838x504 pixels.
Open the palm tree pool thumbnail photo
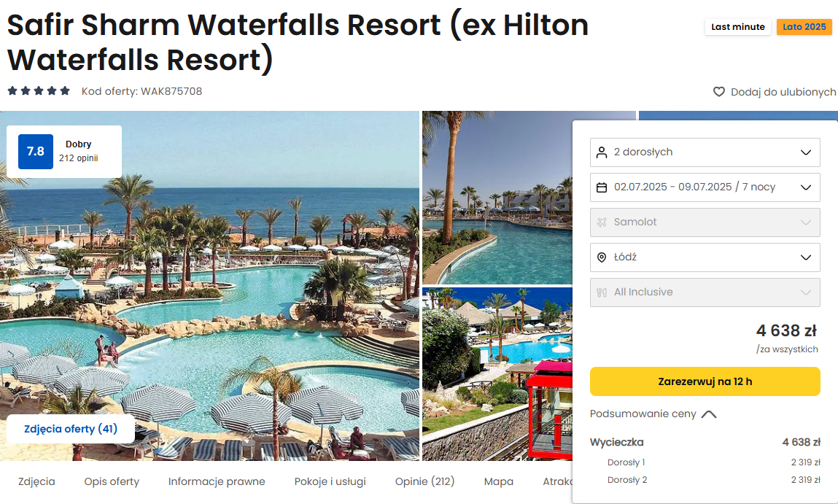(497, 198)
